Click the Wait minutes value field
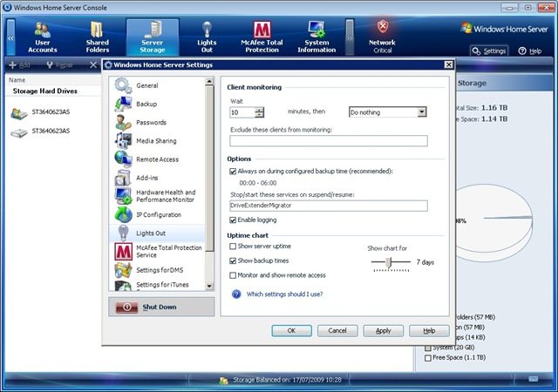 (242, 112)
